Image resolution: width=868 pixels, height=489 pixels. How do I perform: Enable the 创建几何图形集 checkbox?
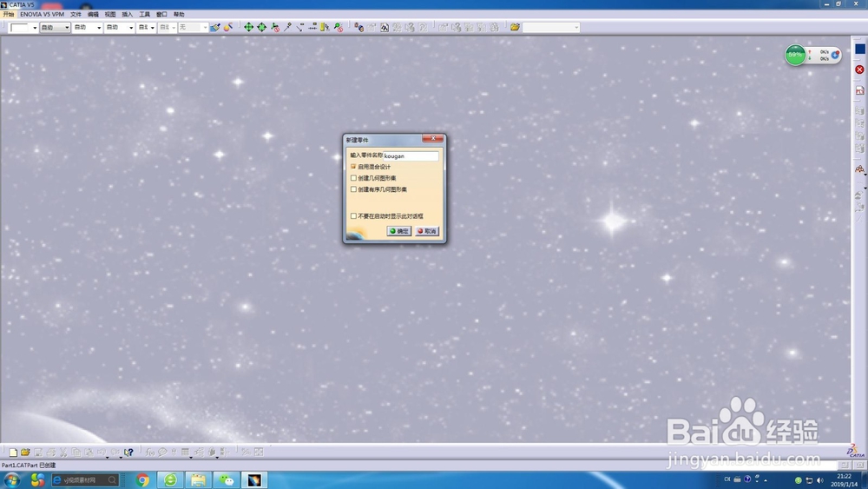click(x=353, y=178)
